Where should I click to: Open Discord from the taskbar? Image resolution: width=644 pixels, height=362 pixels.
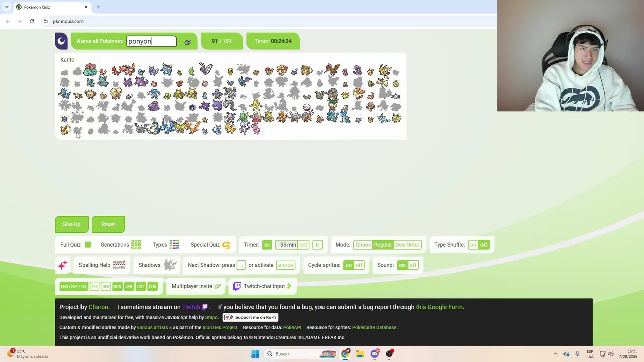(375, 354)
